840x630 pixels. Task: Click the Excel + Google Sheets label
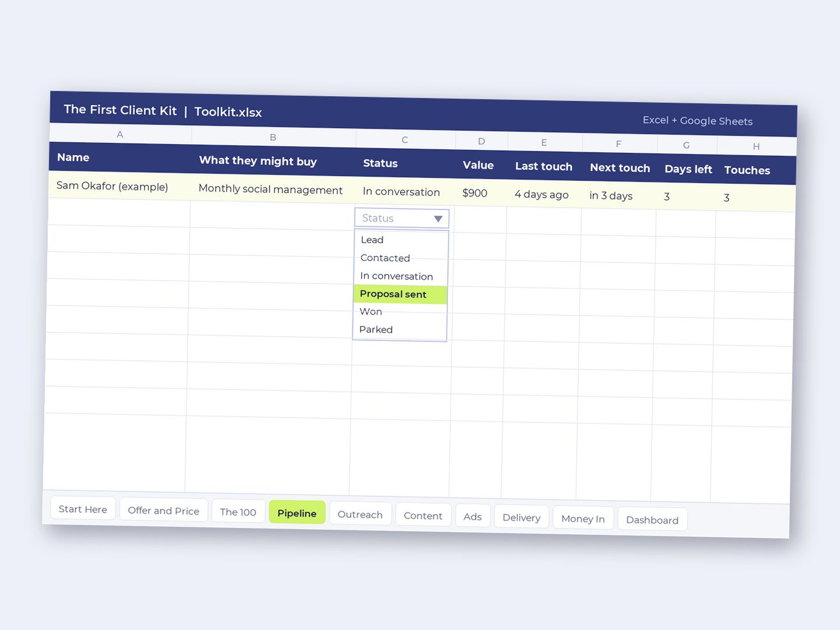coord(698,121)
